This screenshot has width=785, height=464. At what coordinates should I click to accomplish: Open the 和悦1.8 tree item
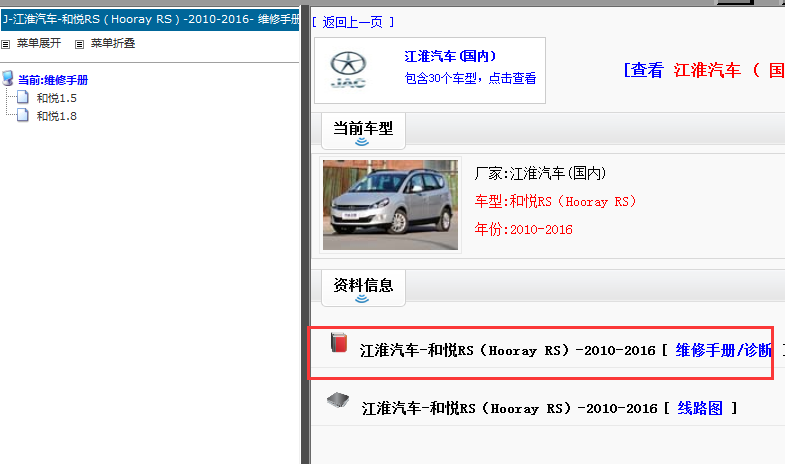(57, 116)
